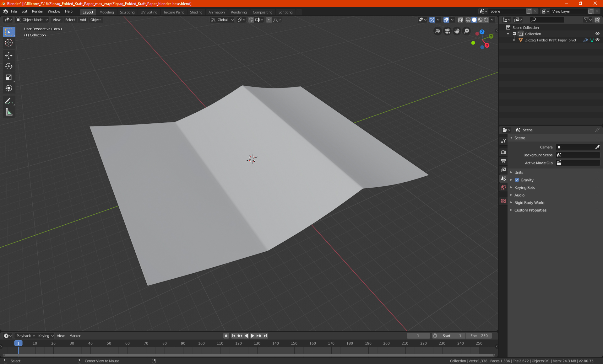
Task: Click the Annotate tool icon
Action: point(8,101)
